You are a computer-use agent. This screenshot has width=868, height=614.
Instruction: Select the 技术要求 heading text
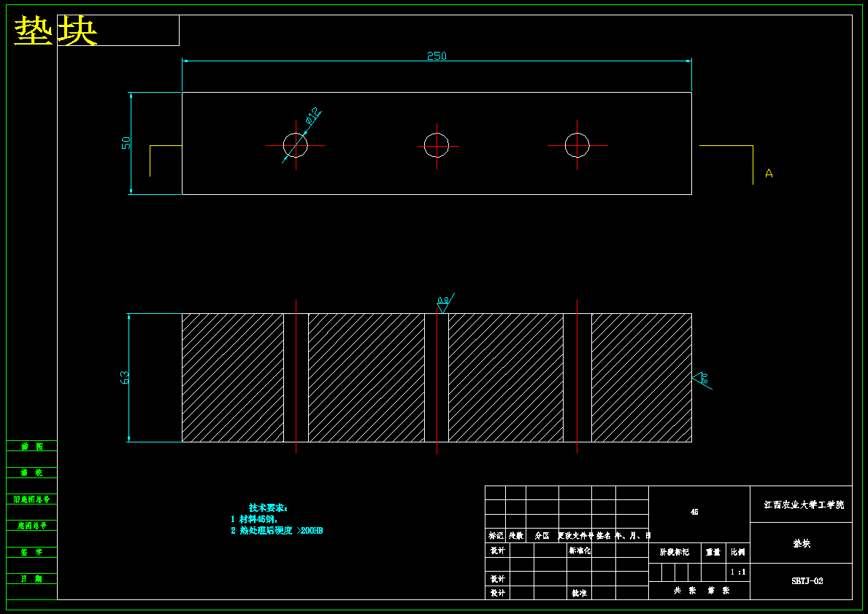coord(268,507)
